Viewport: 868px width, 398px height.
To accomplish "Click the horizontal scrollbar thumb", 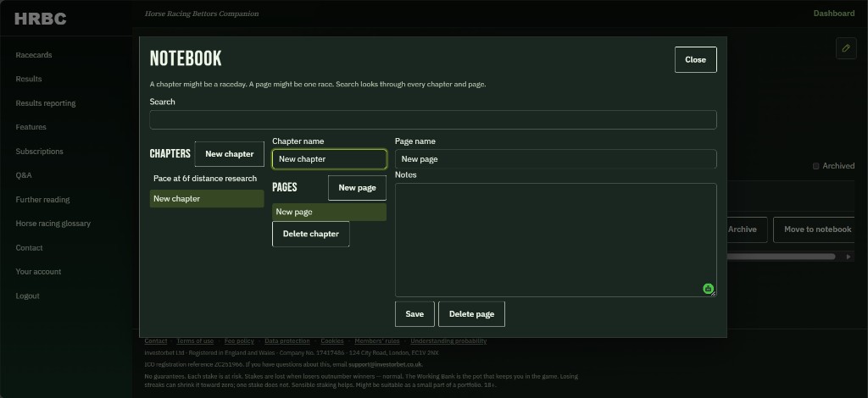I will point(781,257).
